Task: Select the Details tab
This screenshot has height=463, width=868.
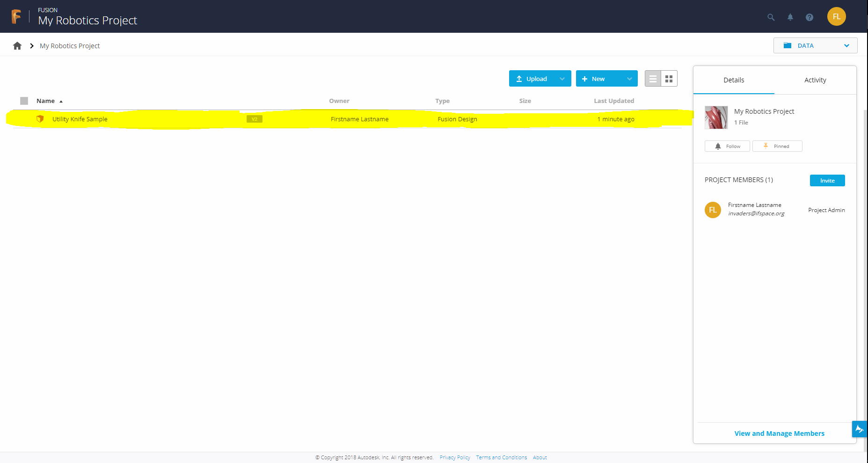Action: [x=733, y=80]
